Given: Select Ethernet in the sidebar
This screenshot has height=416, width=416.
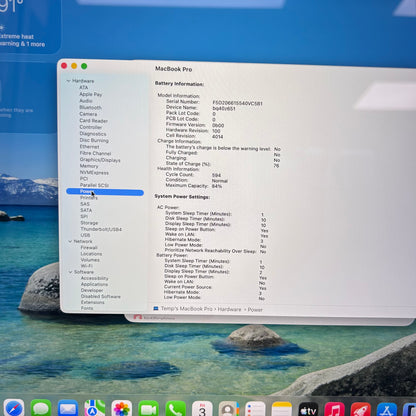Looking at the screenshot, I should tap(89, 147).
